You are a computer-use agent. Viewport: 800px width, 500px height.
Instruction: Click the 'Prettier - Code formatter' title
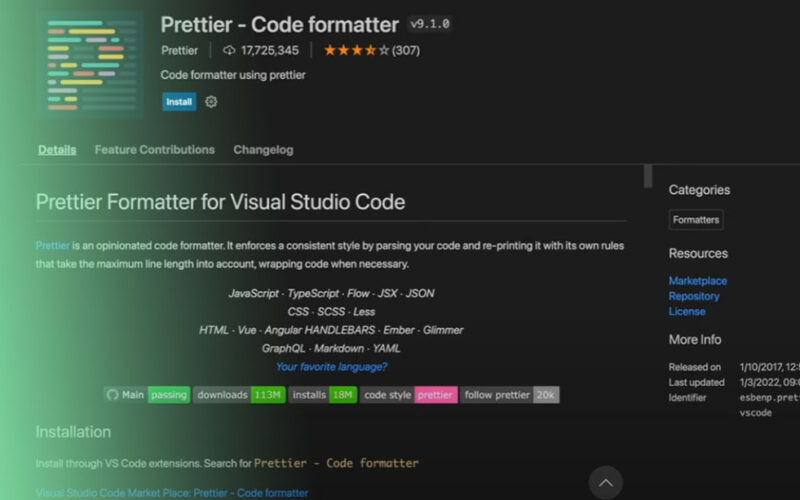click(x=280, y=24)
